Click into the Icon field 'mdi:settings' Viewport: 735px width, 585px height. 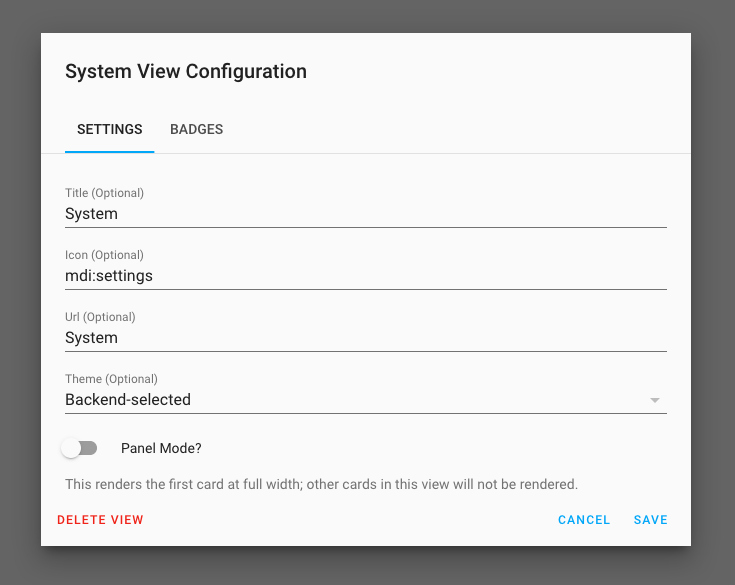[x=365, y=276]
